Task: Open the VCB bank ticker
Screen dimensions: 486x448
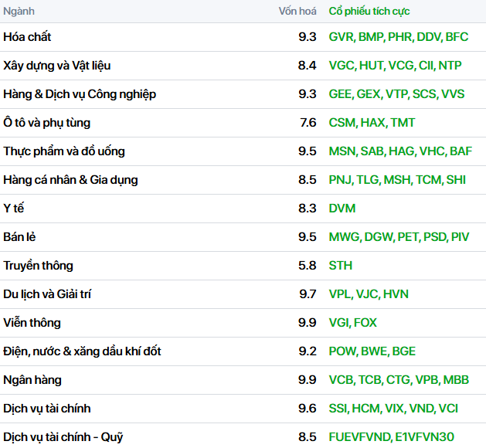Action: 341,380
